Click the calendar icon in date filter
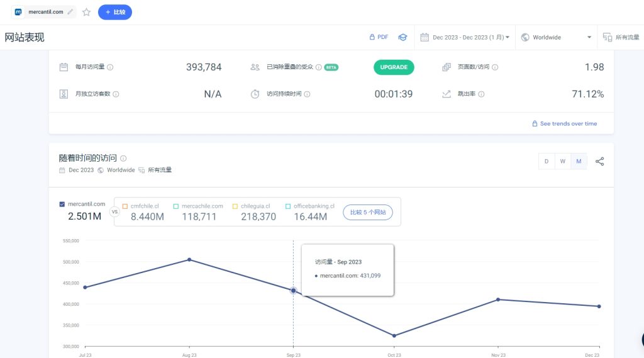Image resolution: width=644 pixels, height=358 pixels. (425, 37)
